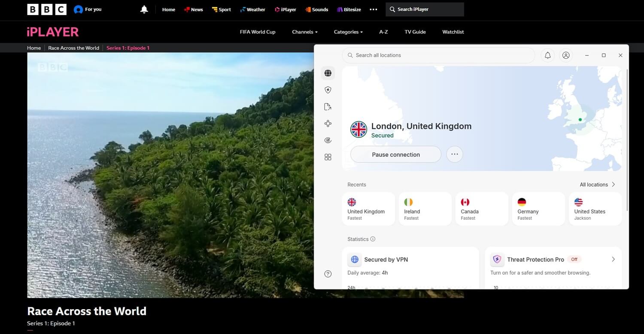
Task: Open the four-squares apps grid sidebar icon
Action: tap(328, 157)
